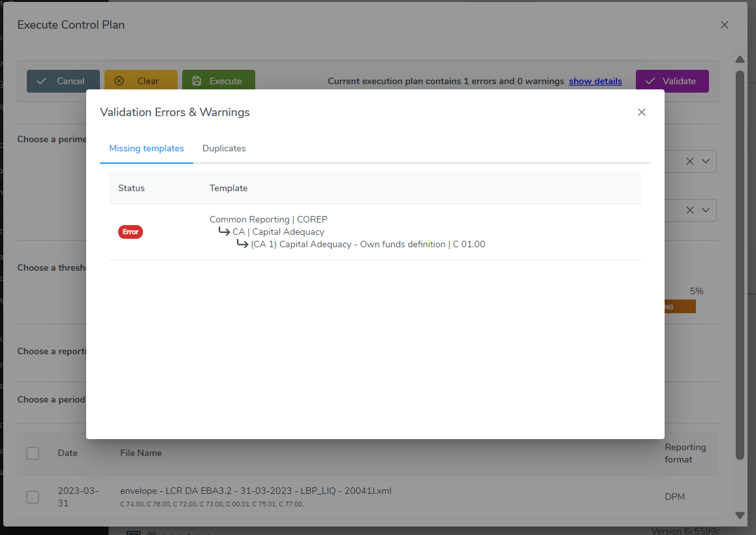The image size is (756, 535).
Task: Clear the lower selection field with its X icon
Action: pyautogui.click(x=689, y=210)
